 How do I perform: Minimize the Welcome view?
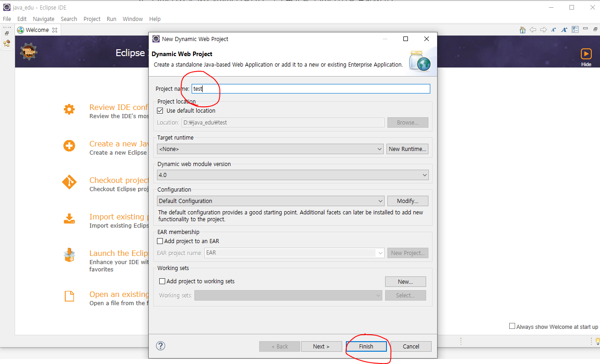(585, 29)
